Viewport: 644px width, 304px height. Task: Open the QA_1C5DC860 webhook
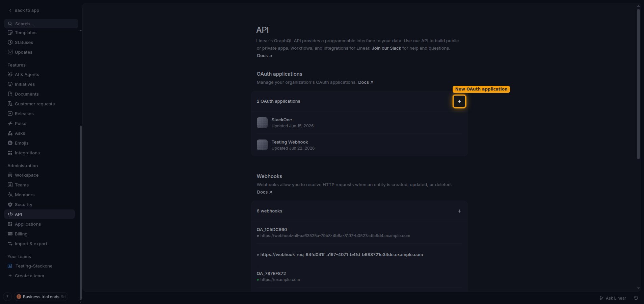click(359, 232)
